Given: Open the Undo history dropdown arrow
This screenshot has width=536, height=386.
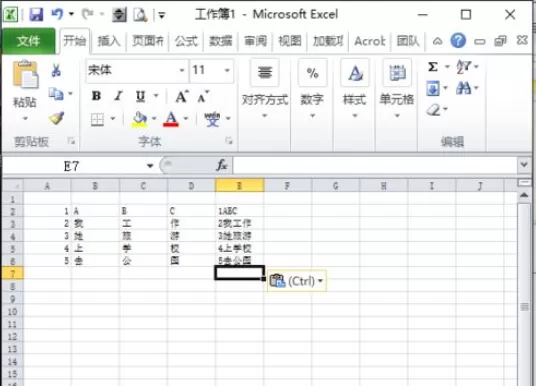Looking at the screenshot, I should click(71, 14).
